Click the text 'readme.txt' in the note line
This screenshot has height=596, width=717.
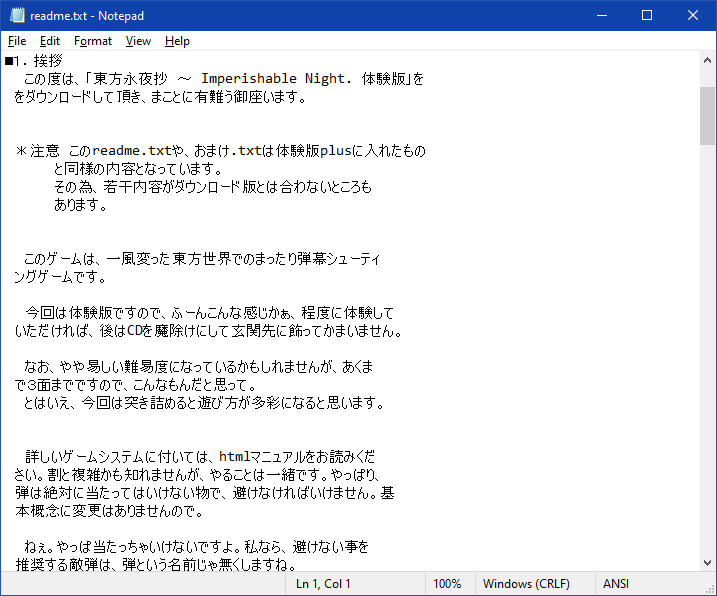(132, 150)
